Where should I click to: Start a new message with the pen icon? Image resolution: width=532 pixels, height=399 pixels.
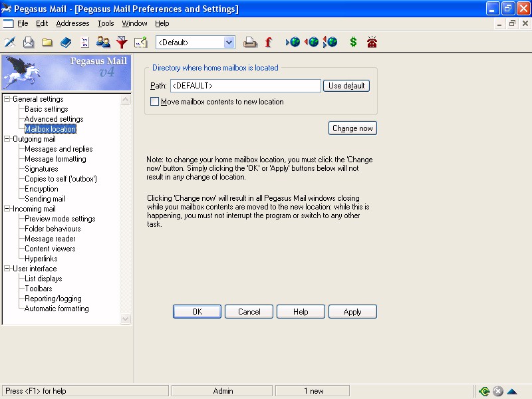pyautogui.click(x=10, y=42)
